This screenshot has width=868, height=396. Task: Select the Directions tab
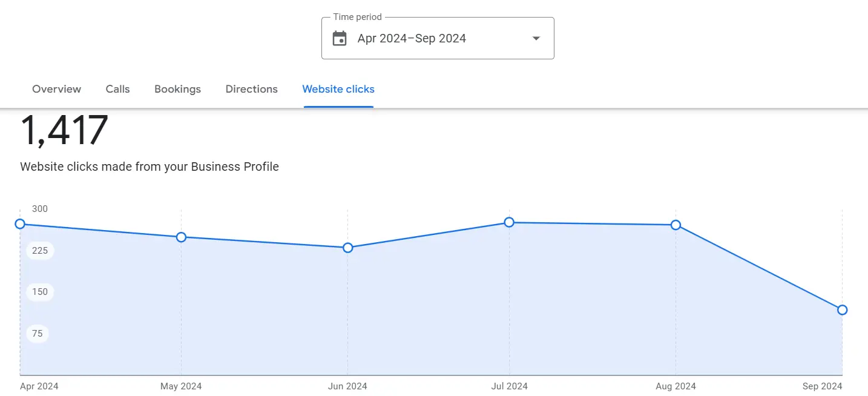[251, 89]
